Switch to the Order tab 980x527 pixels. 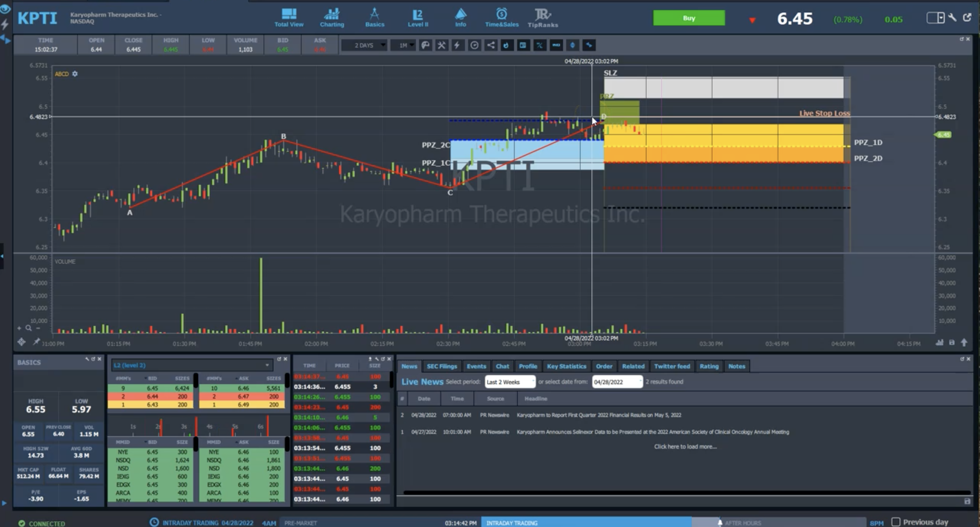click(604, 366)
